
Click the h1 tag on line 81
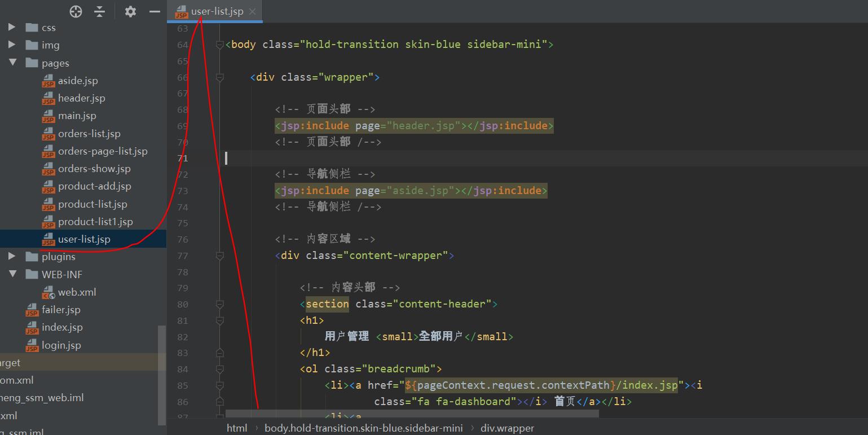pos(312,320)
